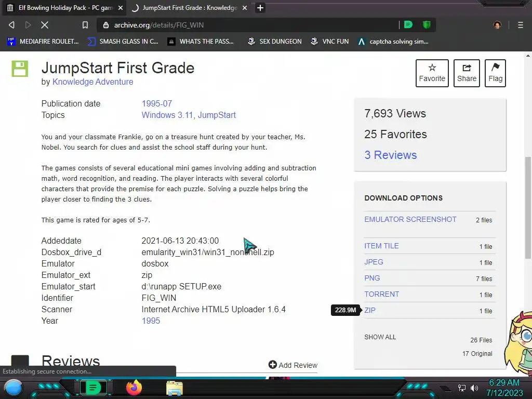Viewport: 532px width, 399px height.
Task: Share this item
Action: point(467,73)
